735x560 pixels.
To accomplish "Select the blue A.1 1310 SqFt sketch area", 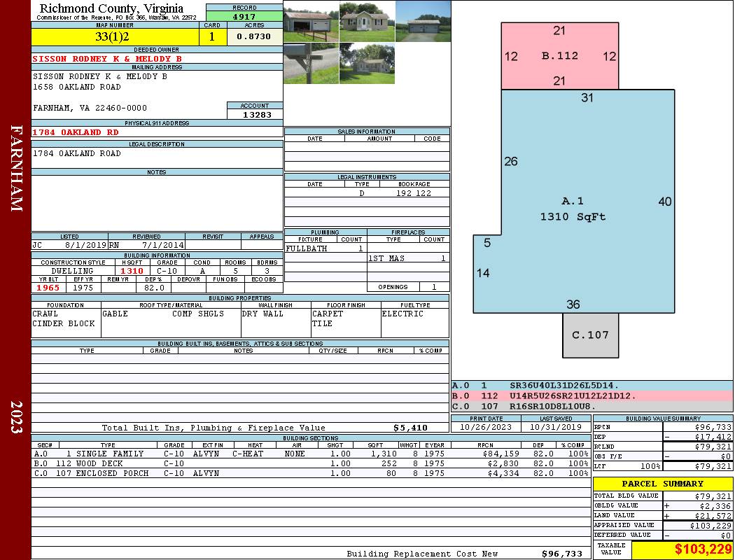I will (573, 209).
